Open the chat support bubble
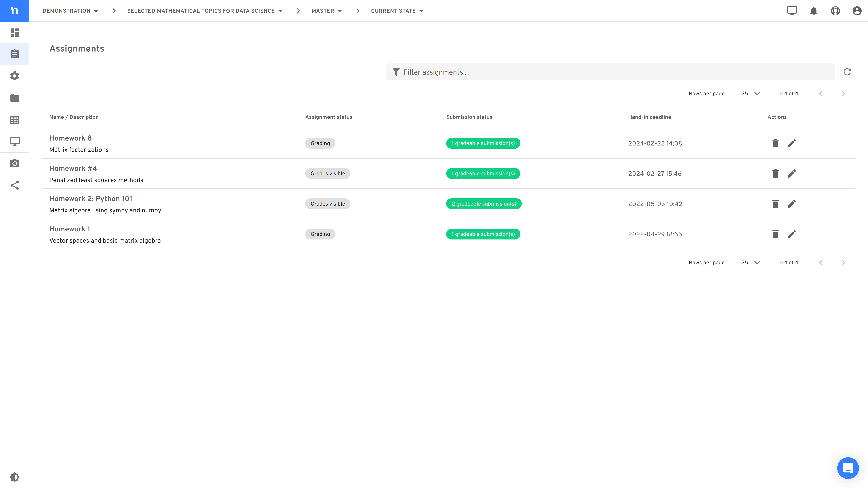Screen dimensions: 868x488 coord(848,468)
